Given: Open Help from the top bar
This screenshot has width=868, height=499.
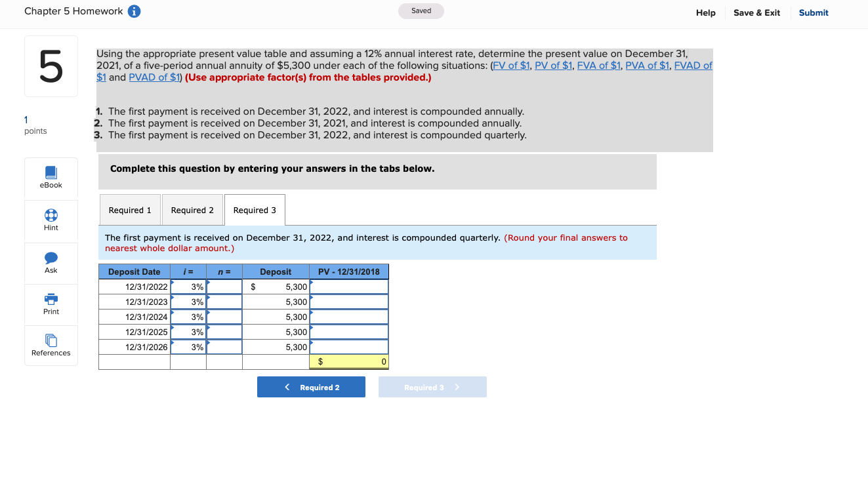Looking at the screenshot, I should click(705, 12).
